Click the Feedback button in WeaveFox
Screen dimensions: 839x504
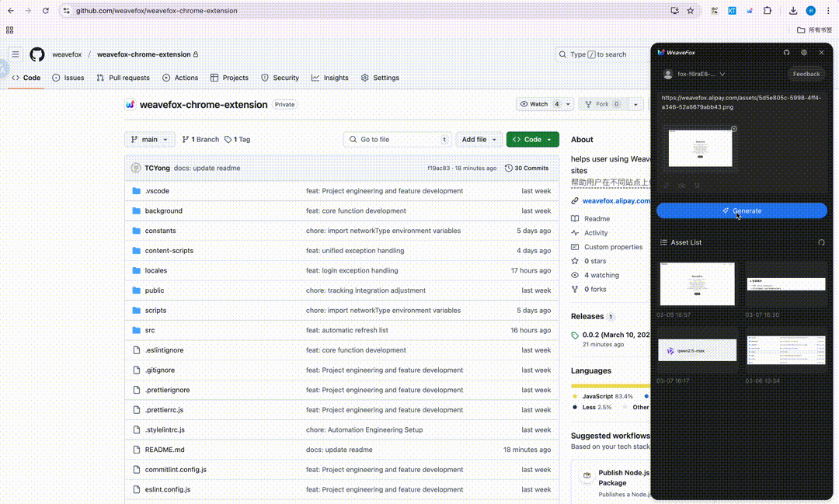pos(806,74)
